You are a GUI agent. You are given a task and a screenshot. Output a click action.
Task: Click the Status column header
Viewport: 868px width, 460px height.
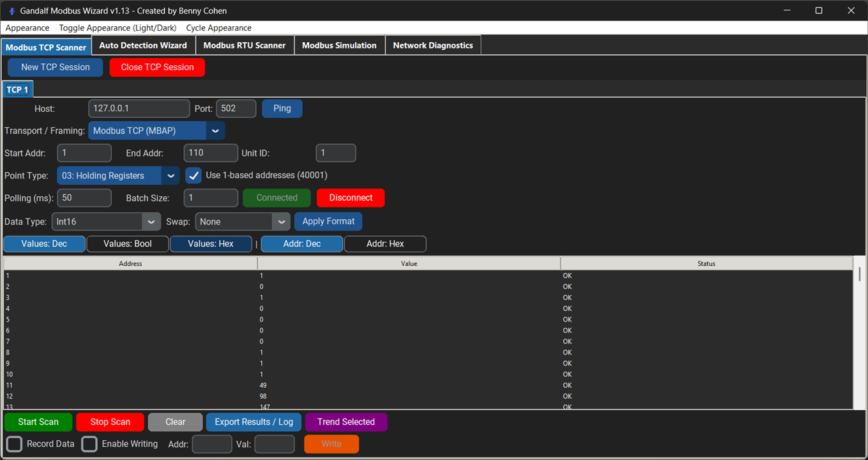pyautogui.click(x=706, y=263)
